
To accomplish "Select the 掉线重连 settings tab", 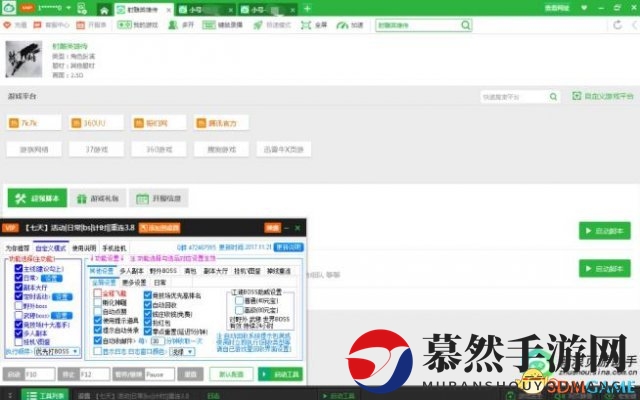I will click(x=279, y=271).
